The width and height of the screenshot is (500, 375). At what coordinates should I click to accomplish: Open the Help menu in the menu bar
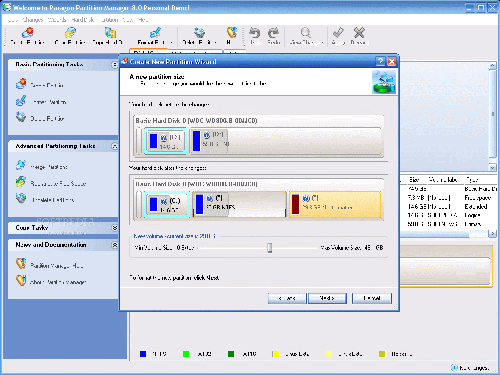coord(143,20)
